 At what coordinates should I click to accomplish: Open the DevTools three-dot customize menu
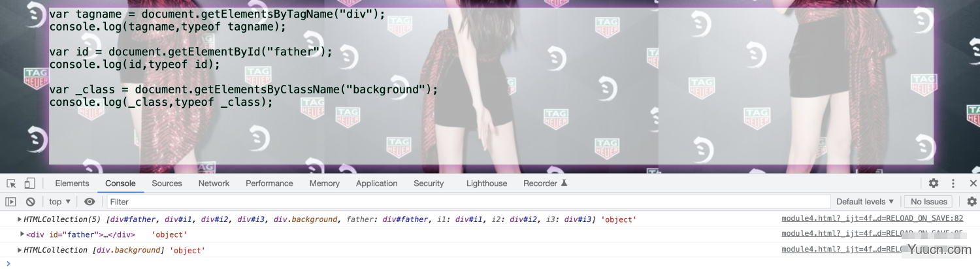[953, 183]
